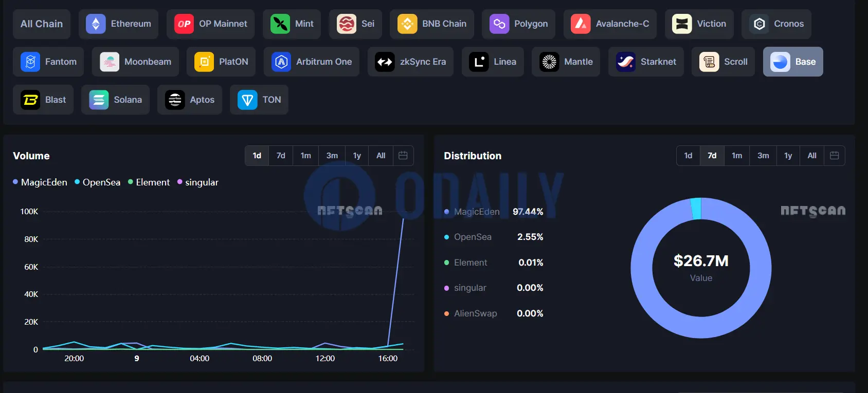Click the 2.55% OpenSea percentage
Screen dimensions: 868x393
click(x=530, y=237)
